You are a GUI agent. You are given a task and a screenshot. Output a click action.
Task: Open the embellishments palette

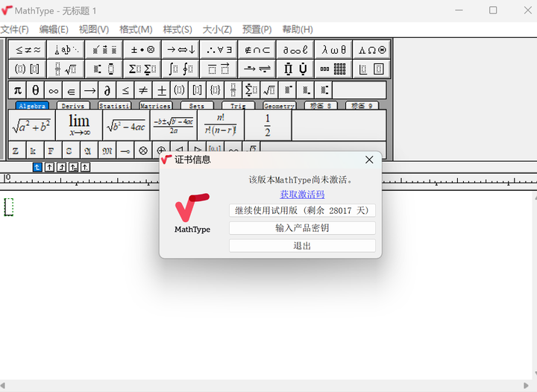coord(104,50)
